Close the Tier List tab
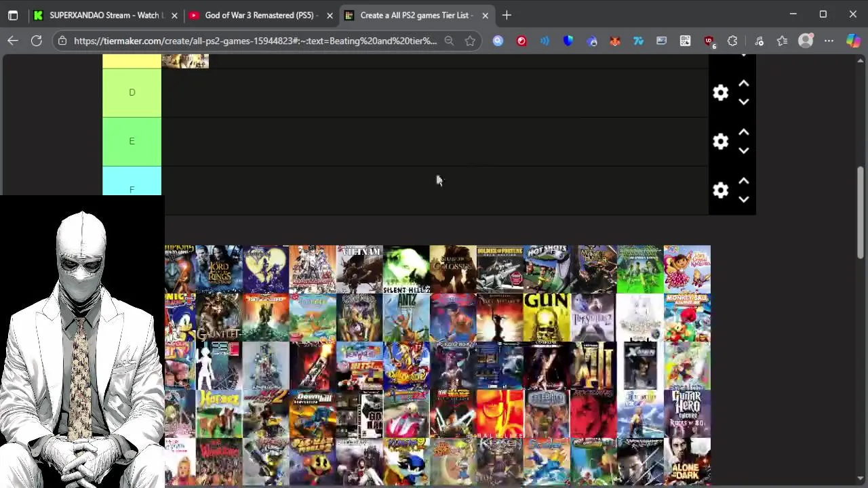This screenshot has height=488, width=868. (485, 15)
